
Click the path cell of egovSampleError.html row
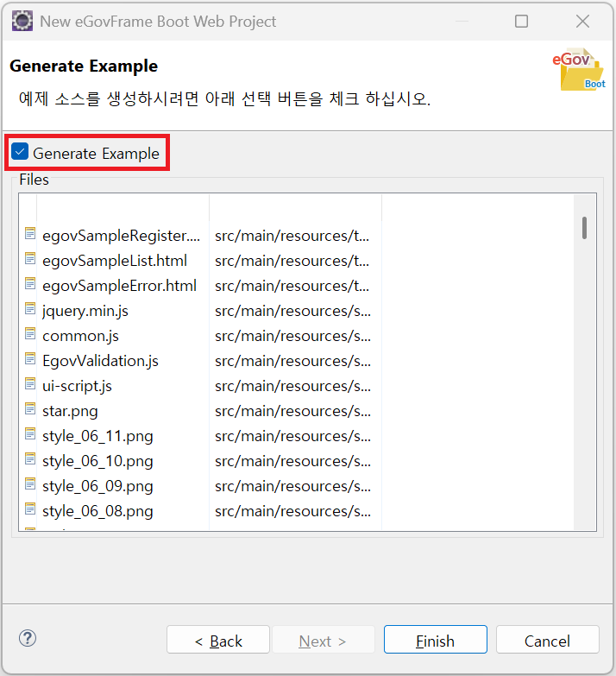[x=292, y=286]
